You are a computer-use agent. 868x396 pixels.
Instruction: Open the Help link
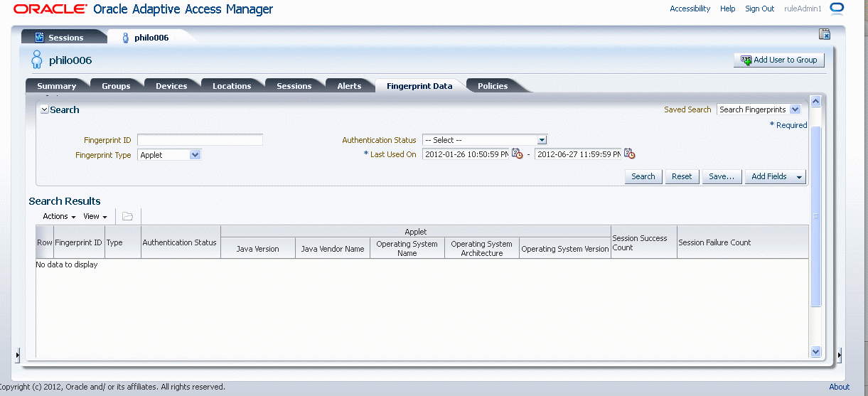pos(727,9)
